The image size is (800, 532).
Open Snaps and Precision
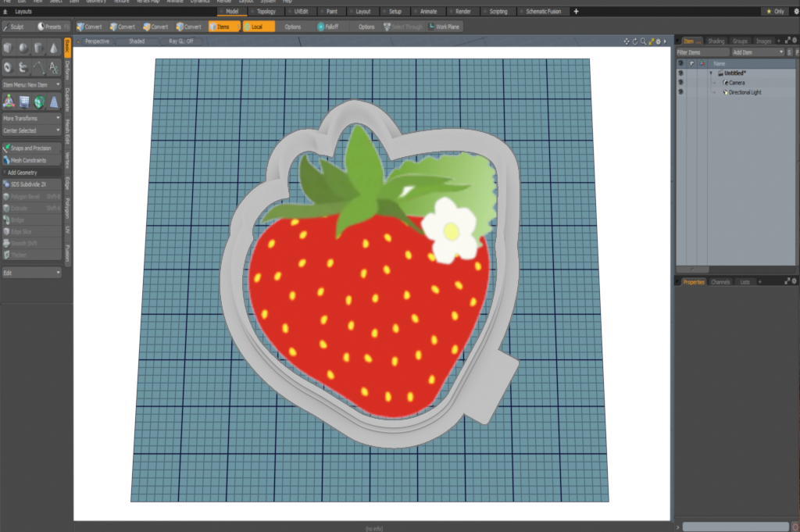(31, 148)
